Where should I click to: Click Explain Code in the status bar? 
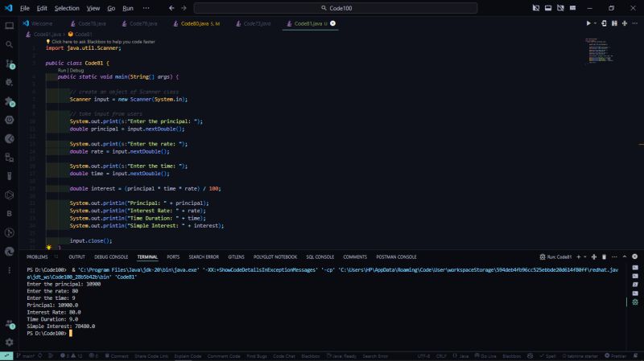click(188, 355)
